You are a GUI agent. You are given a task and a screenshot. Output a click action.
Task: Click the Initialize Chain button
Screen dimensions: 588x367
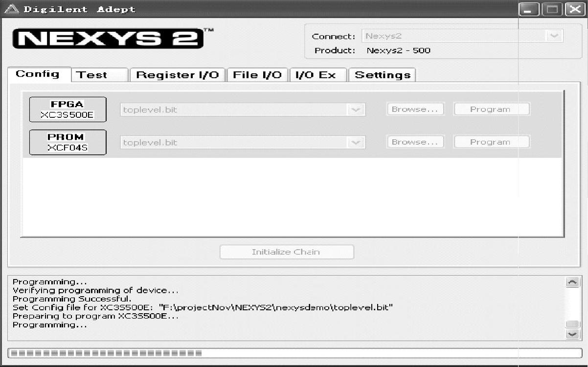[x=287, y=252]
